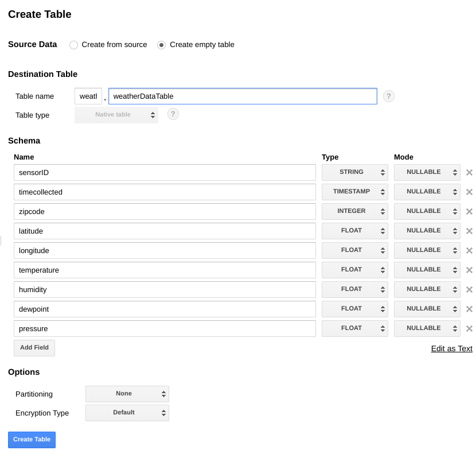
Task: Open the TIMESTAMP type selector for timecollected
Action: [x=354, y=192]
